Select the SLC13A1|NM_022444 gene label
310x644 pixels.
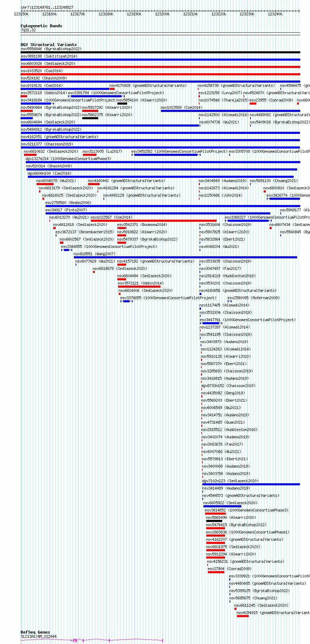pos(39,636)
